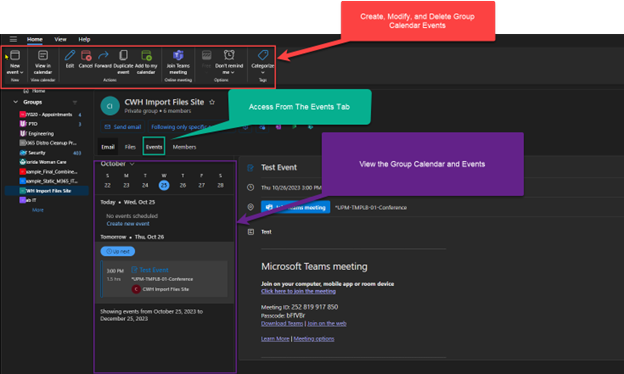The image size is (624, 374).
Task: Click the New event ribbon icon
Action: pyautogui.click(x=15, y=55)
